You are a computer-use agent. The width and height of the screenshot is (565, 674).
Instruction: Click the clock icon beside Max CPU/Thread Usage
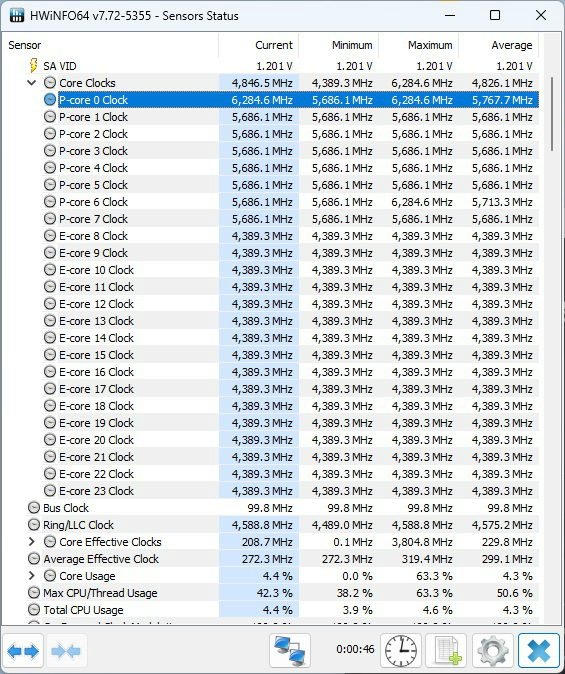point(34,593)
